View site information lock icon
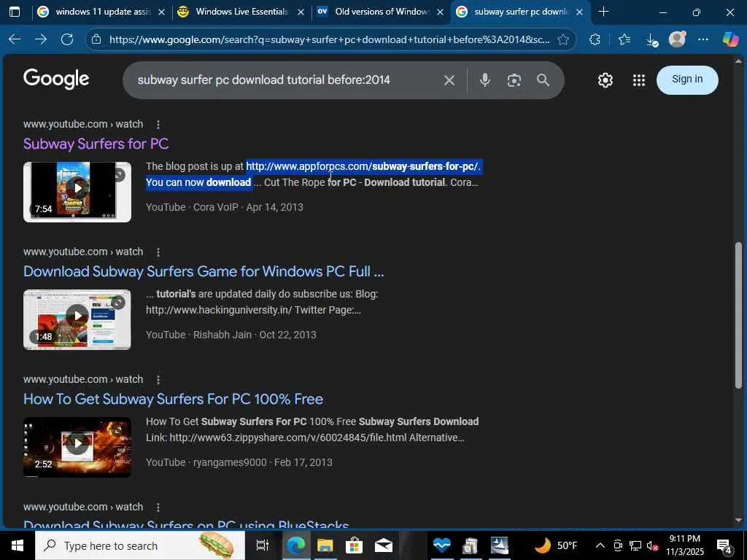This screenshot has height=560, width=747. [96, 39]
